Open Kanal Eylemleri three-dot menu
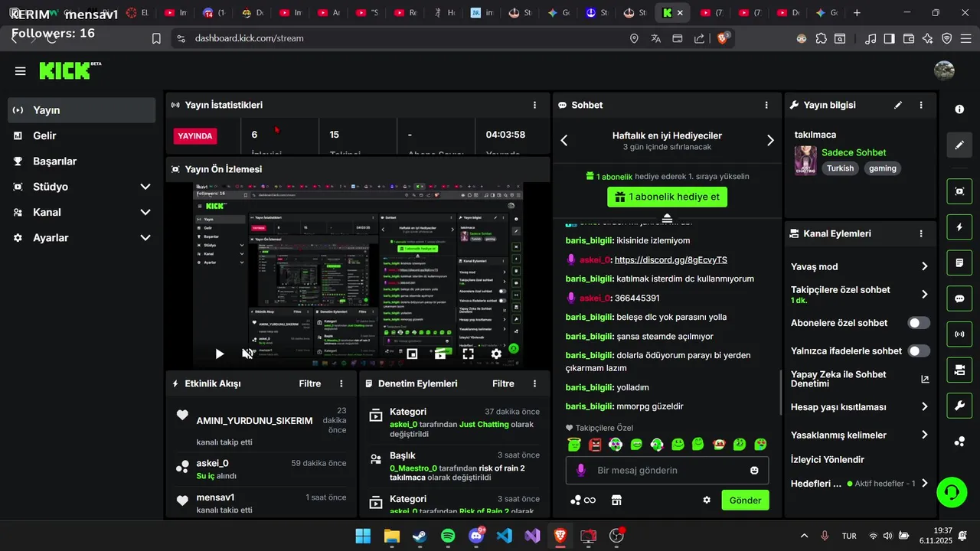The image size is (980, 551). 921,233
